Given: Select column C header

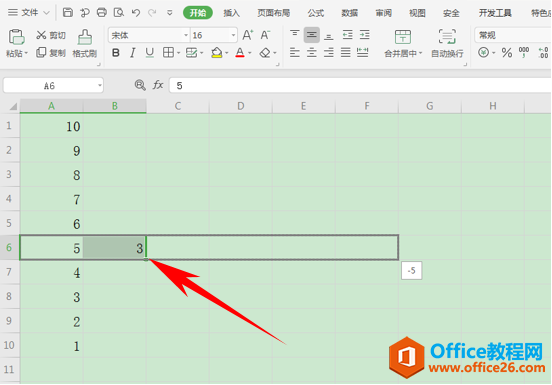Looking at the screenshot, I should tap(178, 106).
